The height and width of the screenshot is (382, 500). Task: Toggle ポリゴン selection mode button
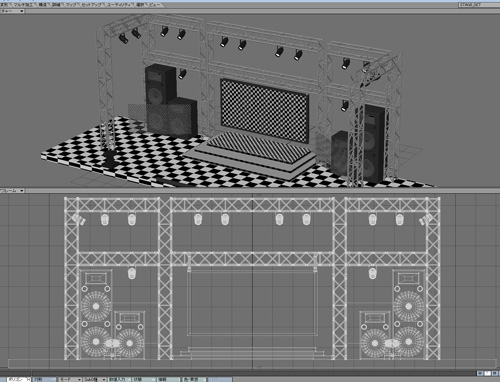pyautogui.click(x=17, y=379)
